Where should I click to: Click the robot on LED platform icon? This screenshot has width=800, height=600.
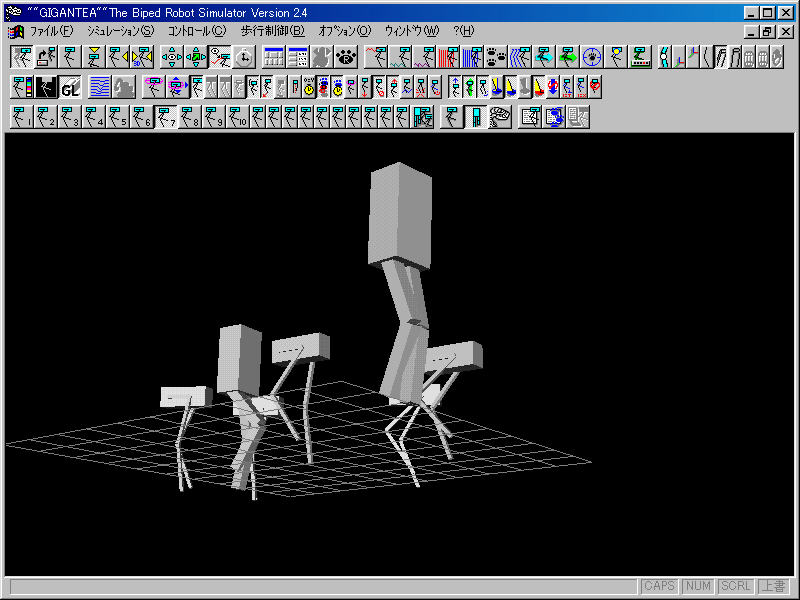point(640,57)
